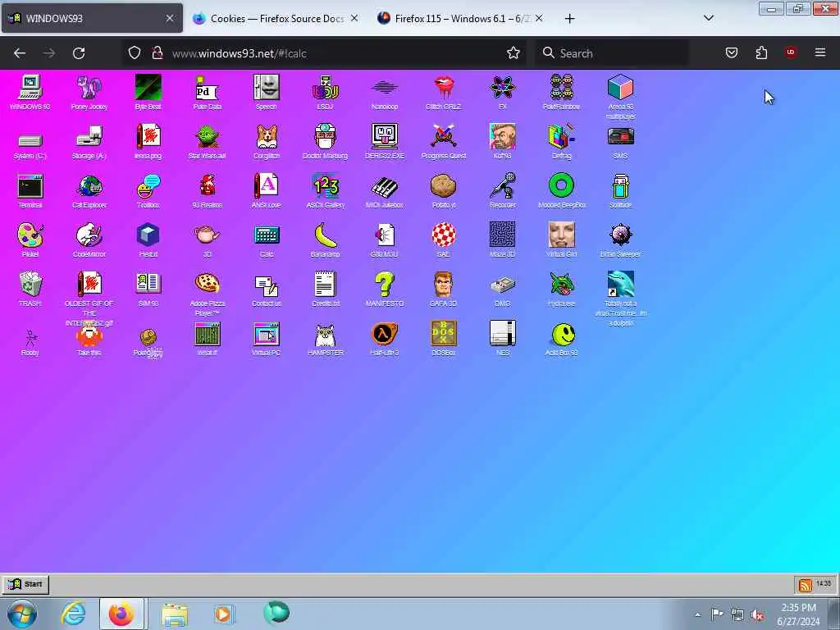Launch the Trollbox chat icon
The width and height of the screenshot is (840, 630).
point(148,186)
